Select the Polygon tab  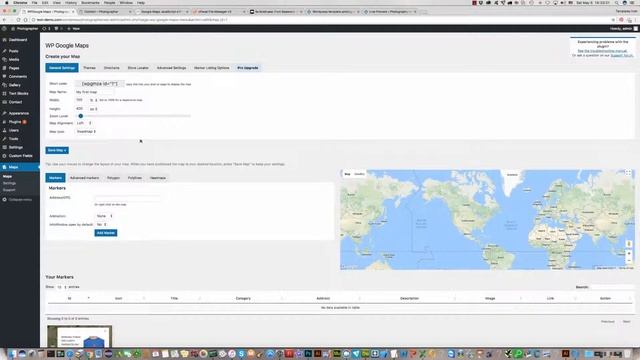point(113,178)
